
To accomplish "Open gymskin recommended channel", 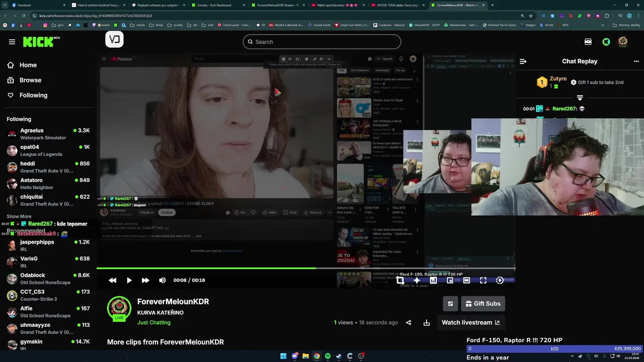I will (x=48, y=344).
